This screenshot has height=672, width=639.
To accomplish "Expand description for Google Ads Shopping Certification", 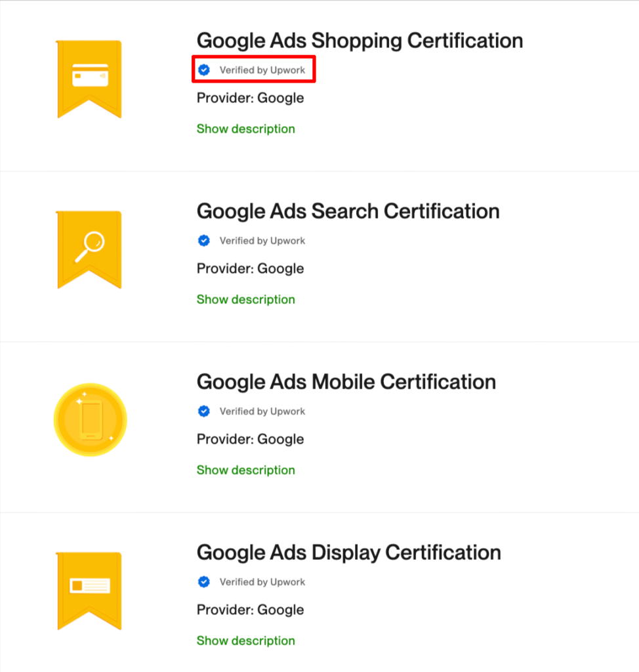I will coord(246,129).
